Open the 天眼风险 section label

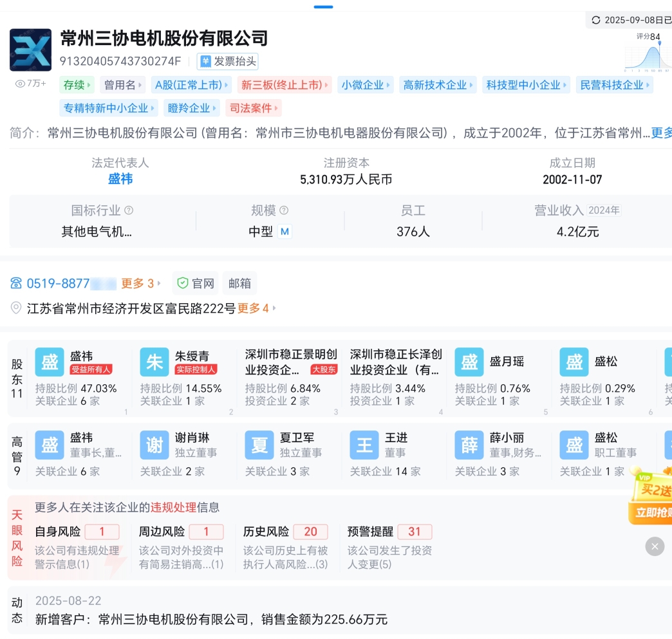coord(17,538)
